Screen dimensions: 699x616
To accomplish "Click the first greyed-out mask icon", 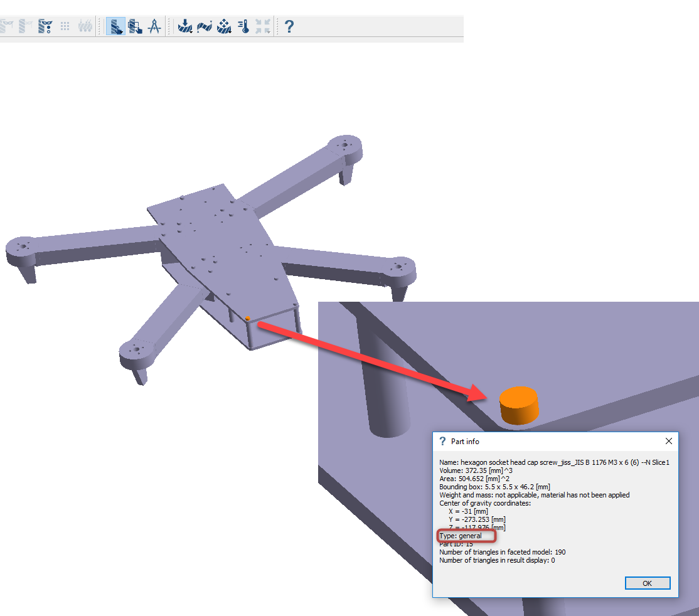I will coord(7,26).
